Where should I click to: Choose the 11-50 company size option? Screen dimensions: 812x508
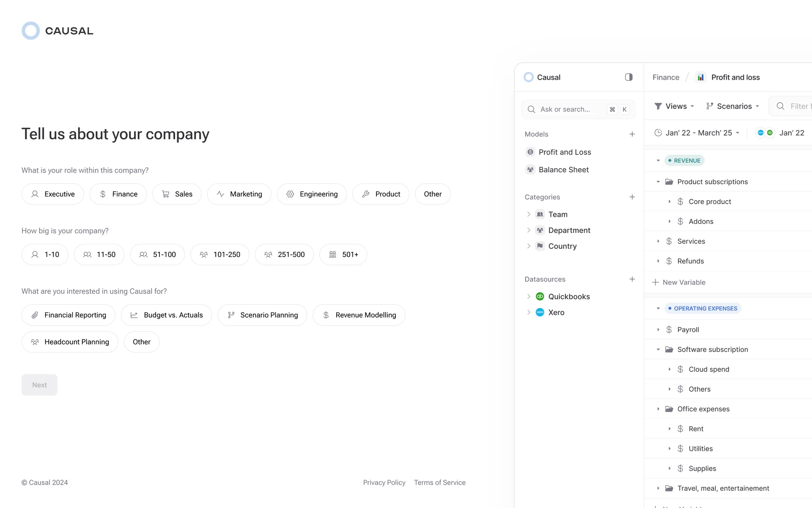pos(99,254)
